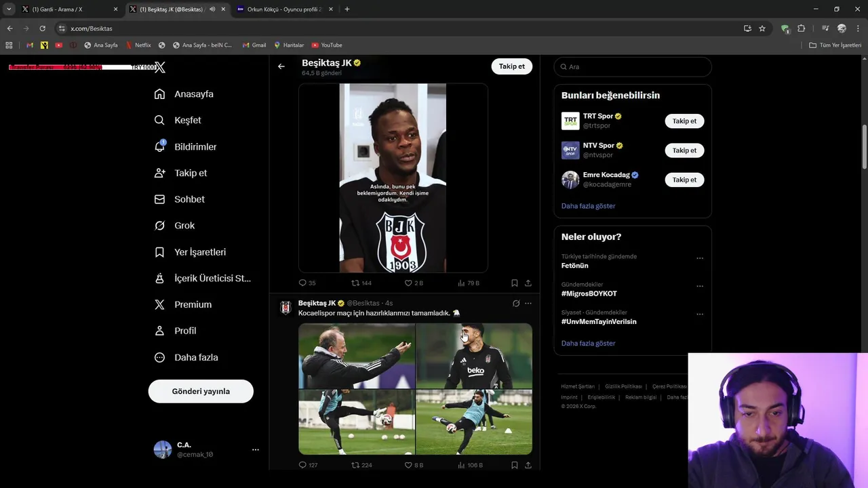Bookmark the Kocaelispor training post

(515, 465)
